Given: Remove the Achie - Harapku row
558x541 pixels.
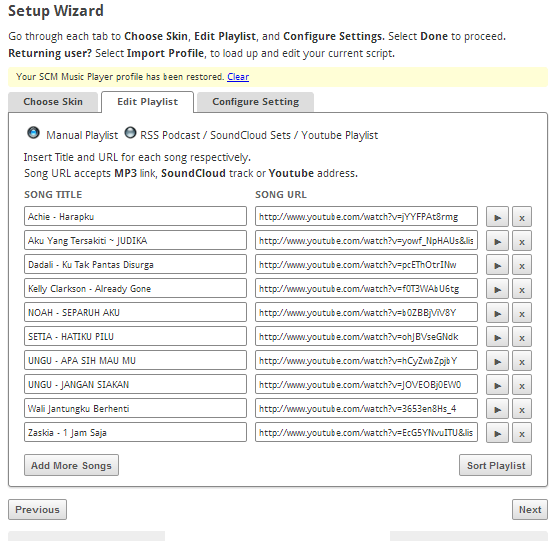Looking at the screenshot, I should pyautogui.click(x=522, y=217).
